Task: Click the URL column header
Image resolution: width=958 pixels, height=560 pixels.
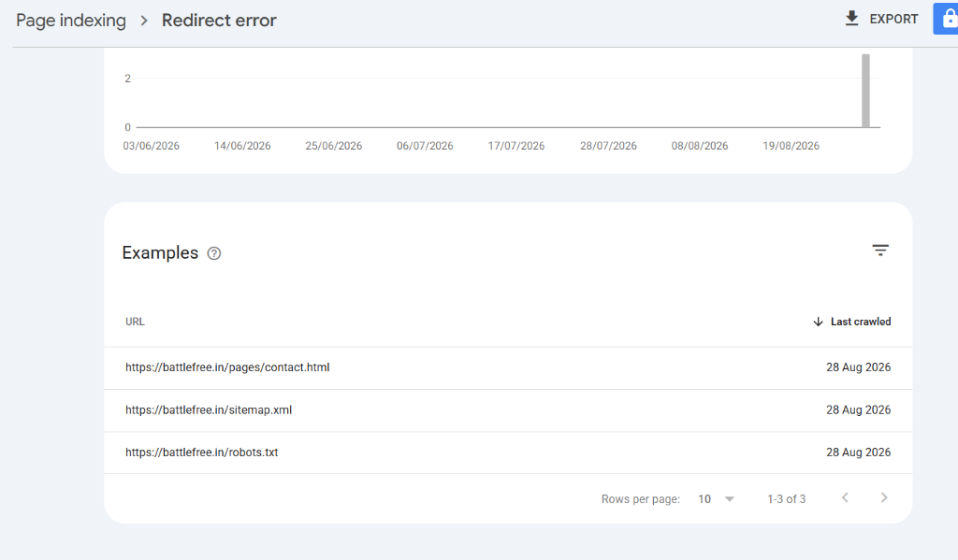Action: (135, 322)
